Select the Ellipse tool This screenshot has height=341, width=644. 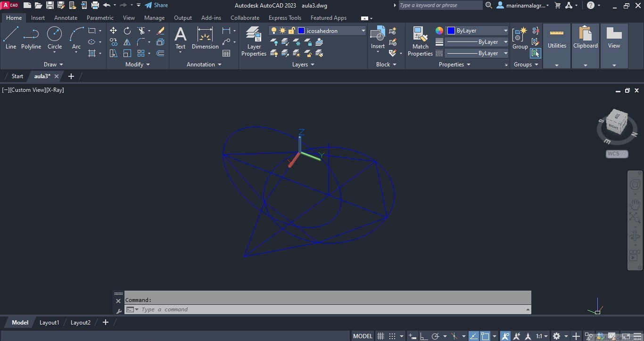tap(92, 42)
